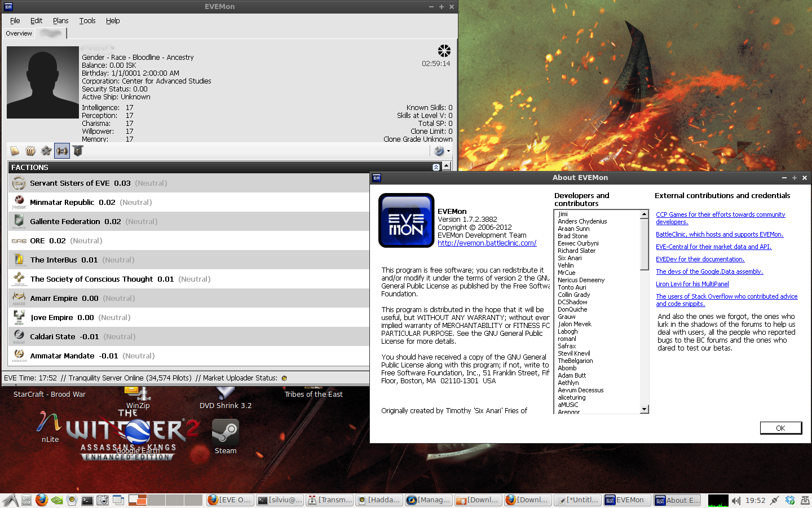Viewport: 812px width, 508px height.
Task: Select Anders Chydenius in the contributors list
Action: (x=582, y=221)
